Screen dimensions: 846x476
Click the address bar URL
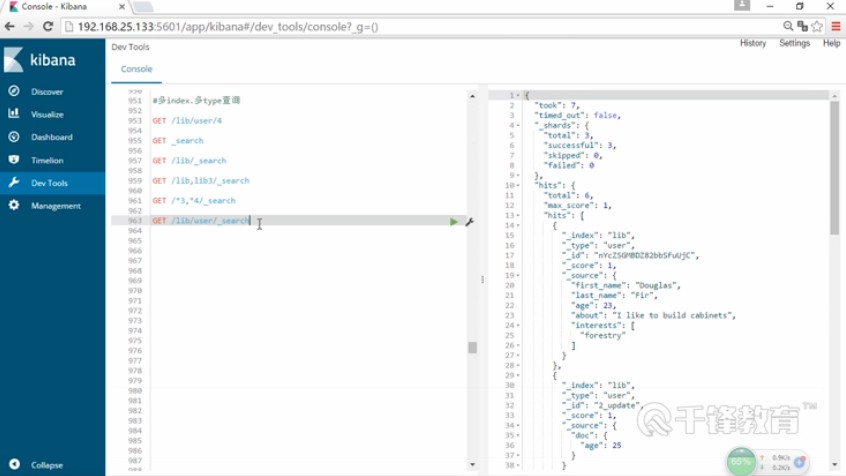[228, 26]
